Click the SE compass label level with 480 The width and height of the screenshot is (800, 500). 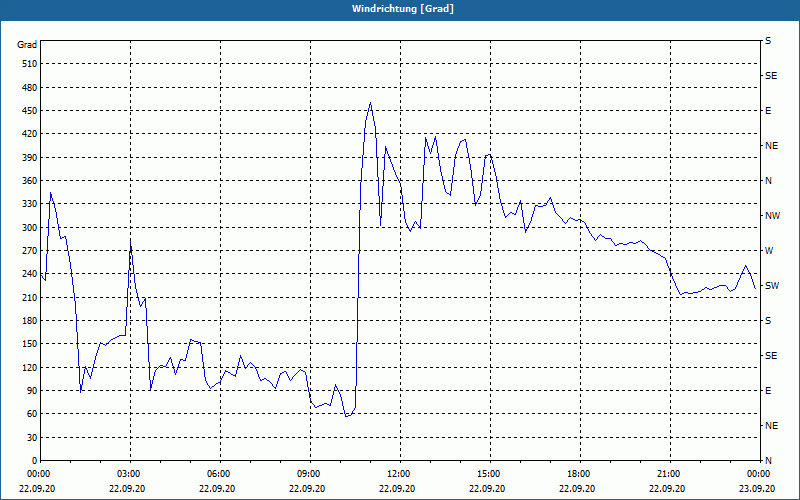coord(771,76)
